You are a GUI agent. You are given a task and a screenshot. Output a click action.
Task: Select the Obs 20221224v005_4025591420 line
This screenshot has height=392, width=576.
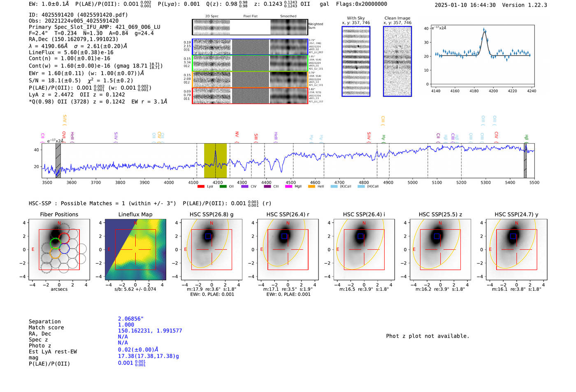[74, 21]
